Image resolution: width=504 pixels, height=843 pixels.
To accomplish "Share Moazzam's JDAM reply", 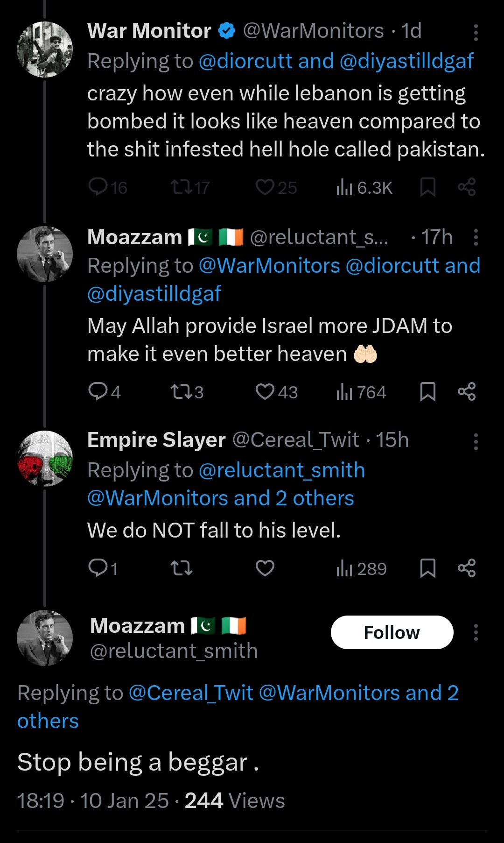I will tap(467, 392).
